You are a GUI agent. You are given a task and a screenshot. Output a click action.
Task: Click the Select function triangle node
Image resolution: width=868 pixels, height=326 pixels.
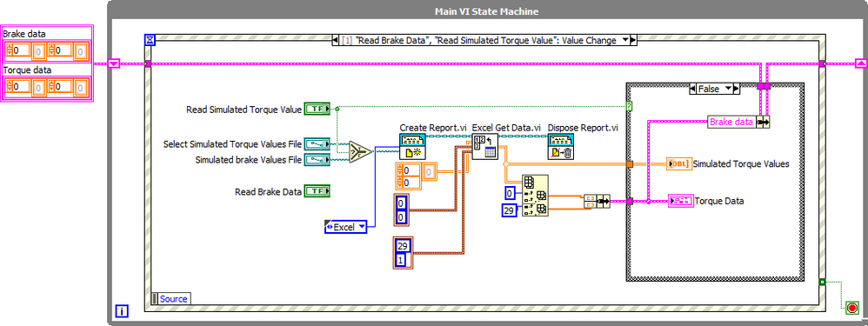click(x=360, y=153)
